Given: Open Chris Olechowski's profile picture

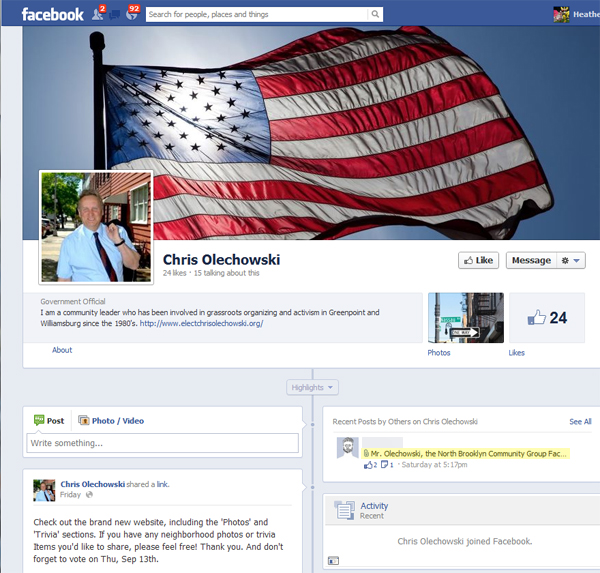Looking at the screenshot, I should [96, 227].
